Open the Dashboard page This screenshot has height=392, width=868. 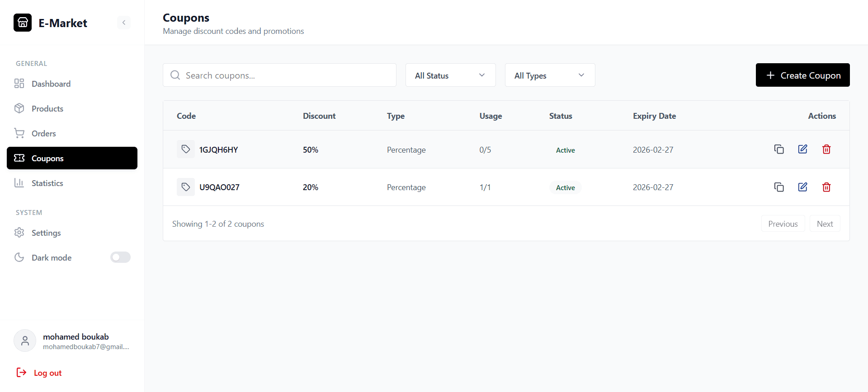(72, 84)
